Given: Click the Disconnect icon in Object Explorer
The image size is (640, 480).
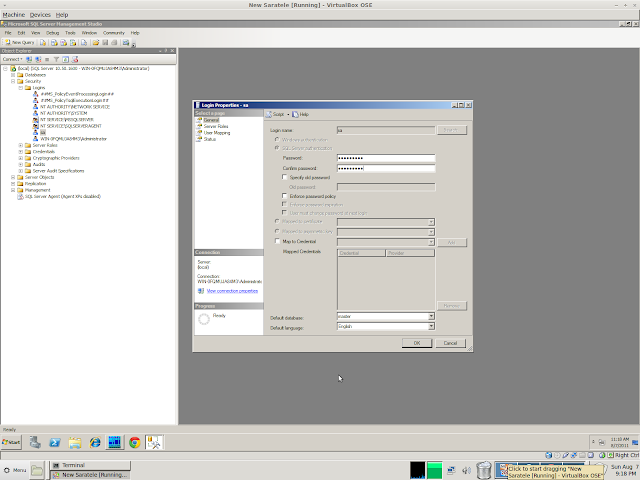Looking at the screenshot, I should (x=38, y=59).
